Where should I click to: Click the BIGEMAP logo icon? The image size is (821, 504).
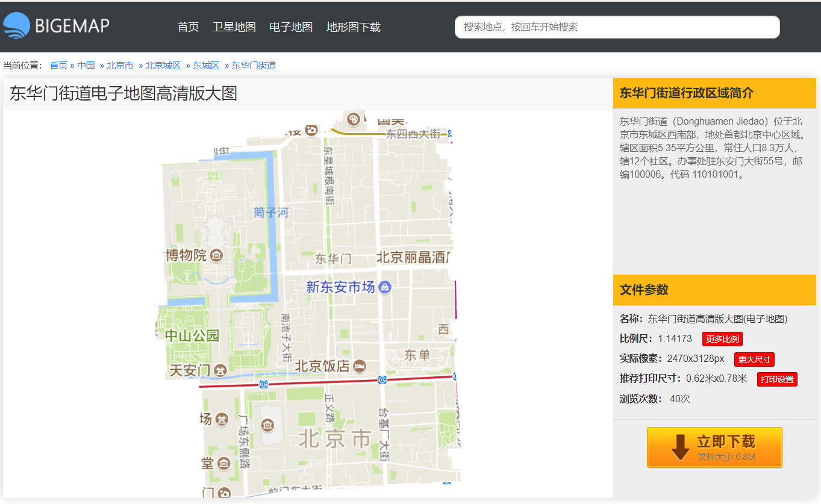[16, 26]
